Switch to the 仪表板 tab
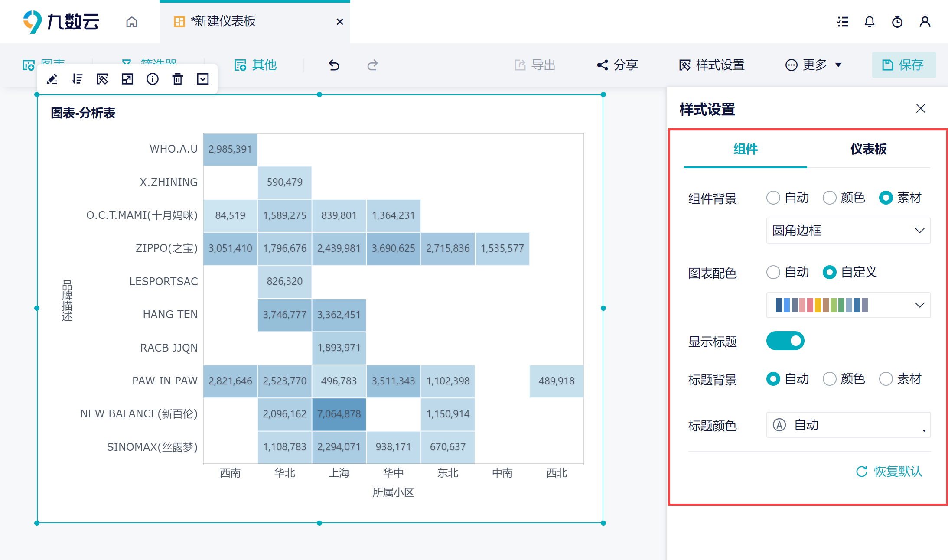 [868, 149]
